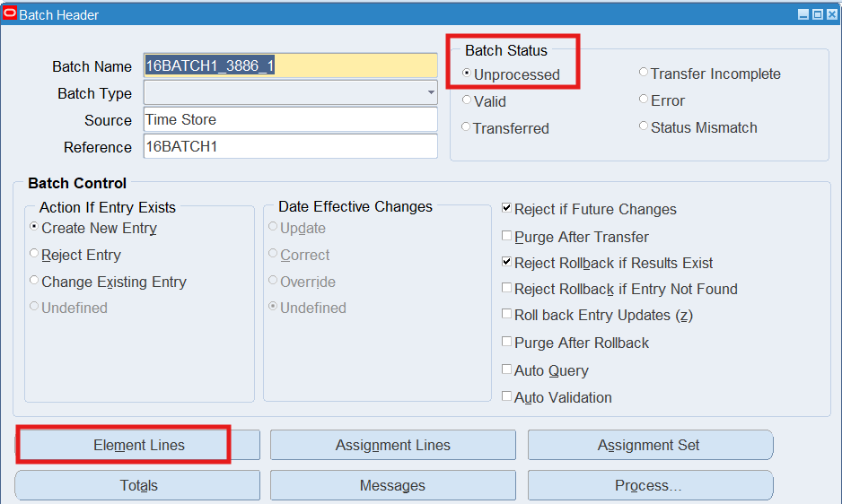Viewport: 842px width, 504px height.
Task: Toggle Auto Validation checkbox
Action: 507,396
